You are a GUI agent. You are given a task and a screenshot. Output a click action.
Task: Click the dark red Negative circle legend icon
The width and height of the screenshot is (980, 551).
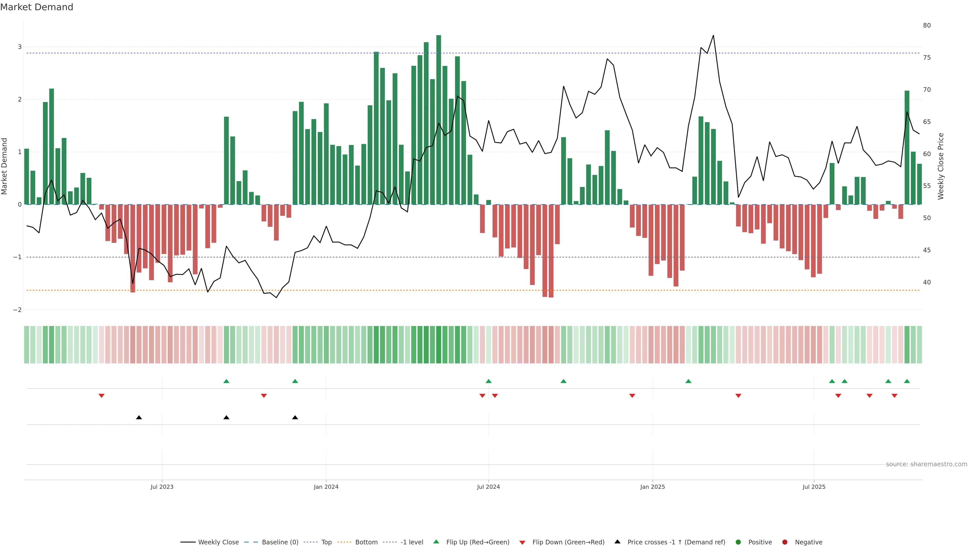click(x=785, y=542)
